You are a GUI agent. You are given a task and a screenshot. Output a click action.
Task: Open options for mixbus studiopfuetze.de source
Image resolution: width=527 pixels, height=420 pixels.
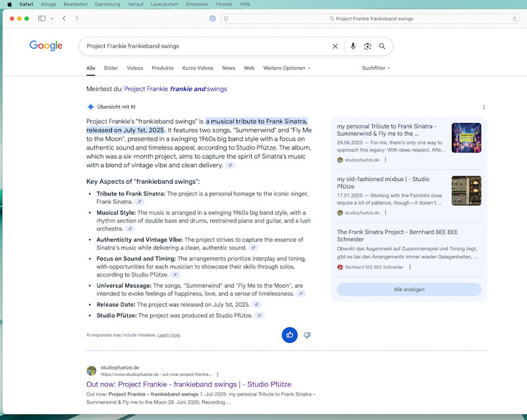[385, 213]
